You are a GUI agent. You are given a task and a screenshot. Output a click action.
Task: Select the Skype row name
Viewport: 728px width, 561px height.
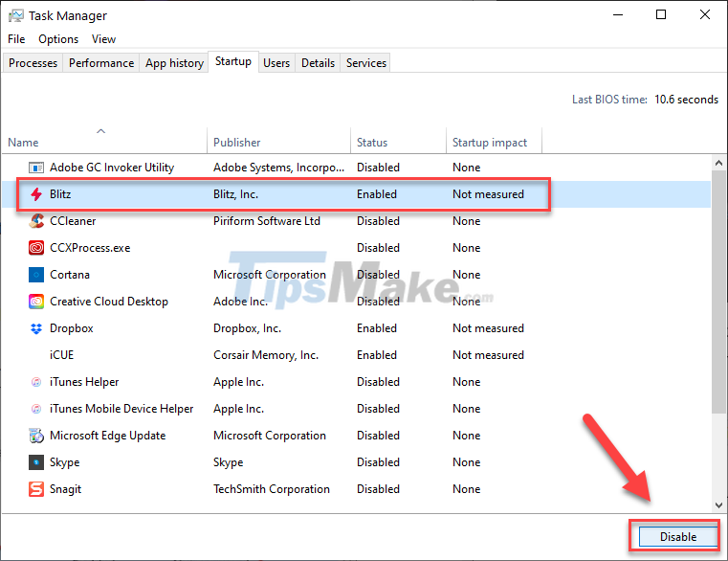[x=64, y=462]
